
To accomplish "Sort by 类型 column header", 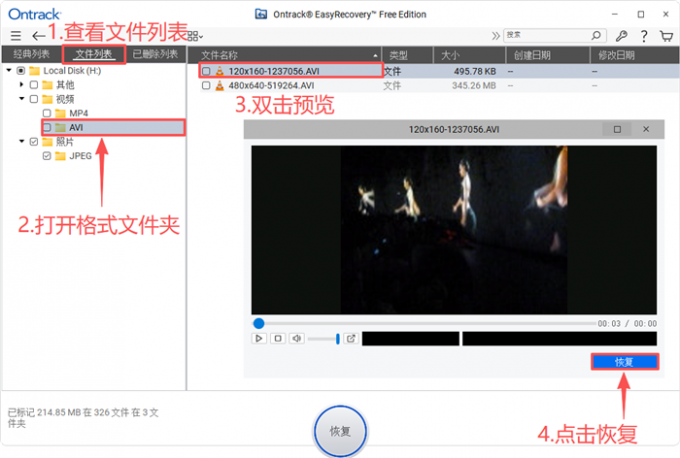I will coord(408,55).
